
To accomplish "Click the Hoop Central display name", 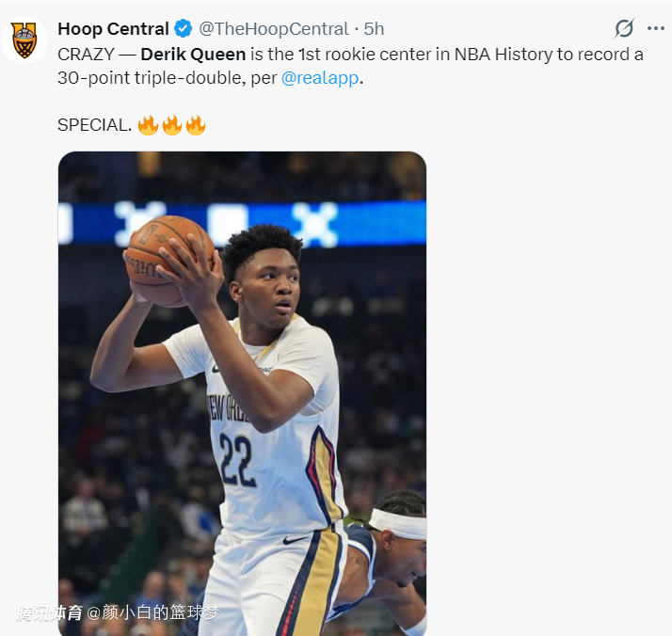I will (x=113, y=29).
